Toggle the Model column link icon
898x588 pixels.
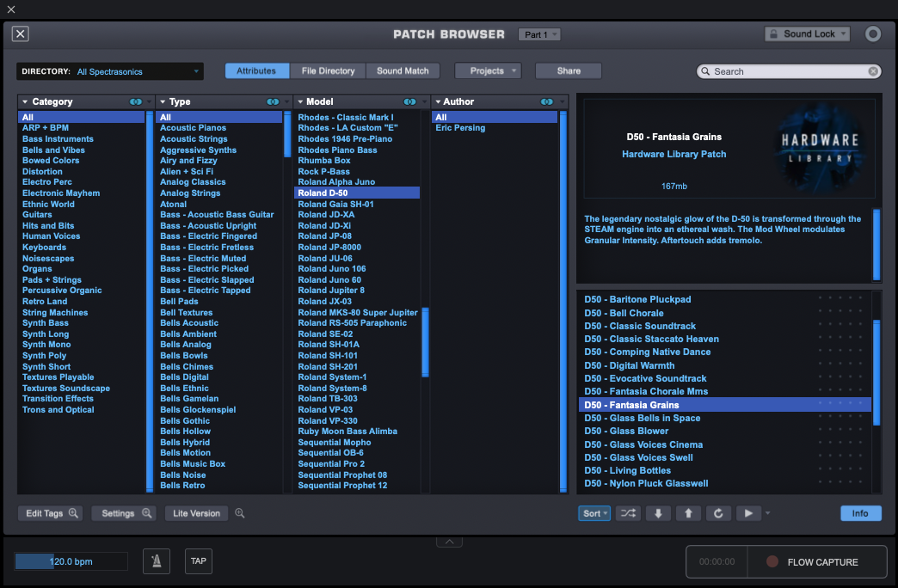[410, 101]
